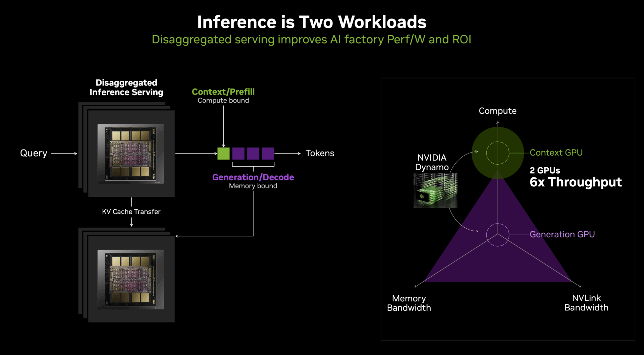This screenshot has height=355, width=644.
Task: Click the NVLink Bandwidth axis label
Action: 586,303
